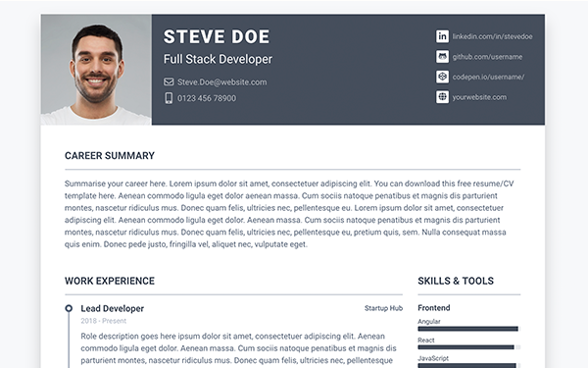The image size is (588, 368).
Task: Click Steve Doe's profile photo
Action: 96,70
